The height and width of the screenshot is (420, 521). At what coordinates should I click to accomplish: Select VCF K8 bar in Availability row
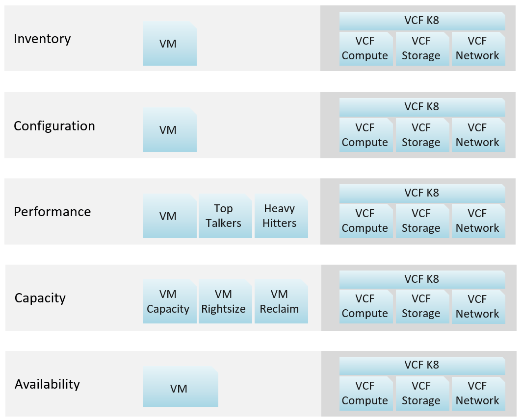coord(422,366)
